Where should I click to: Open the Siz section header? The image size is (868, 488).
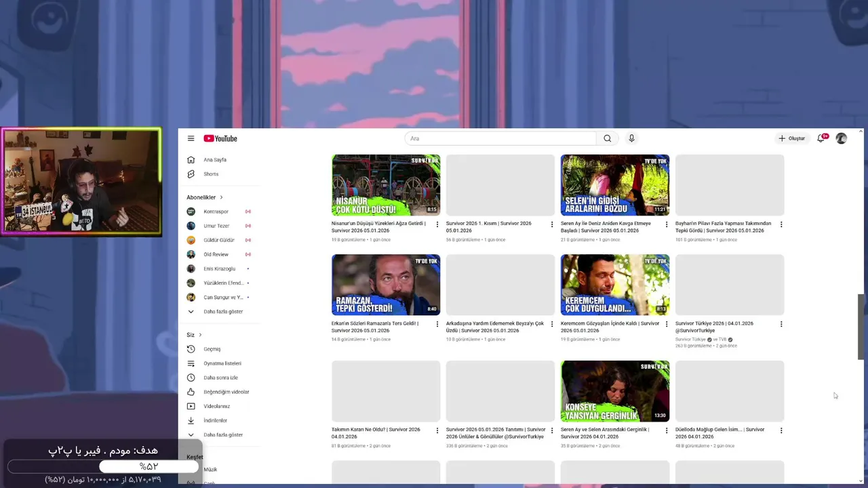pyautogui.click(x=194, y=335)
